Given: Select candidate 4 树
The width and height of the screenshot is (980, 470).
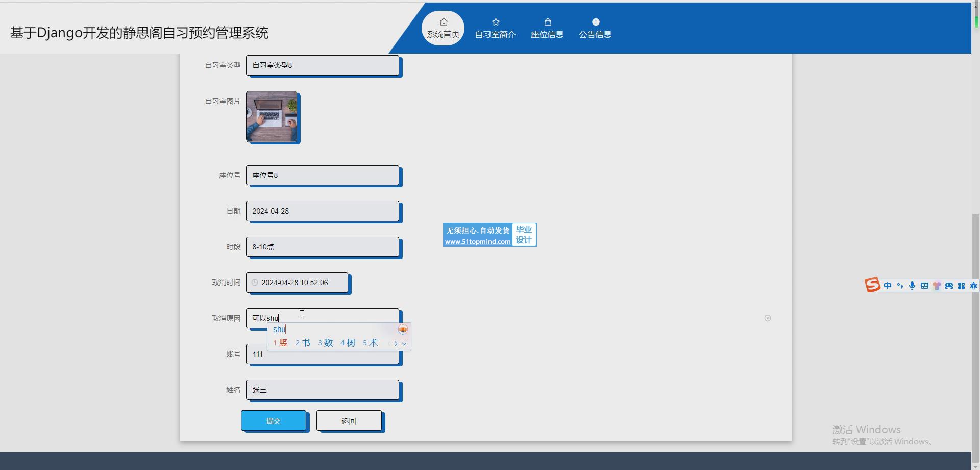Looking at the screenshot, I should (x=348, y=343).
